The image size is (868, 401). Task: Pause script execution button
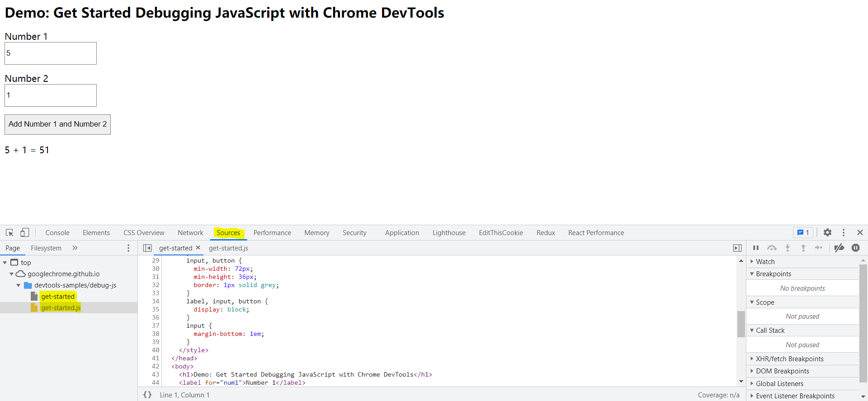pyautogui.click(x=756, y=248)
